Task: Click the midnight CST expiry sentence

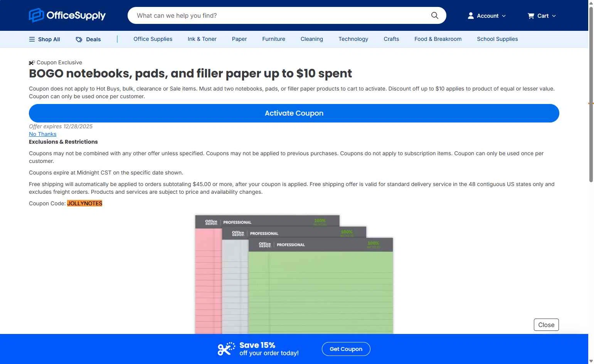Action: click(106, 173)
